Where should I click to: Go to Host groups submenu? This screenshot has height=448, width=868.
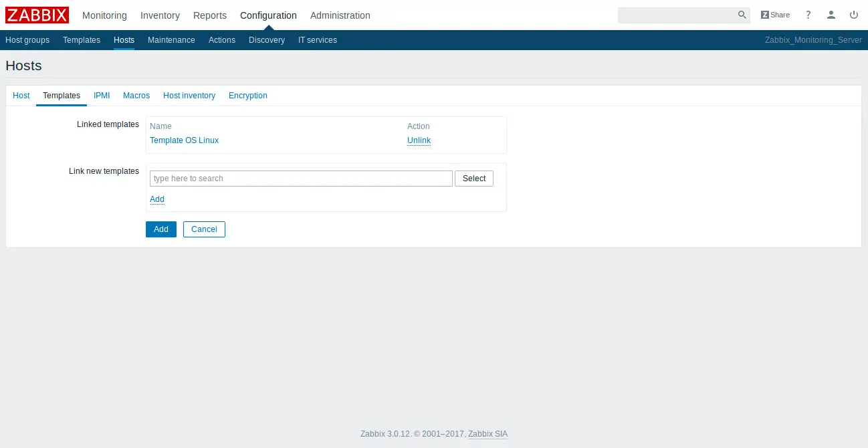coord(27,40)
